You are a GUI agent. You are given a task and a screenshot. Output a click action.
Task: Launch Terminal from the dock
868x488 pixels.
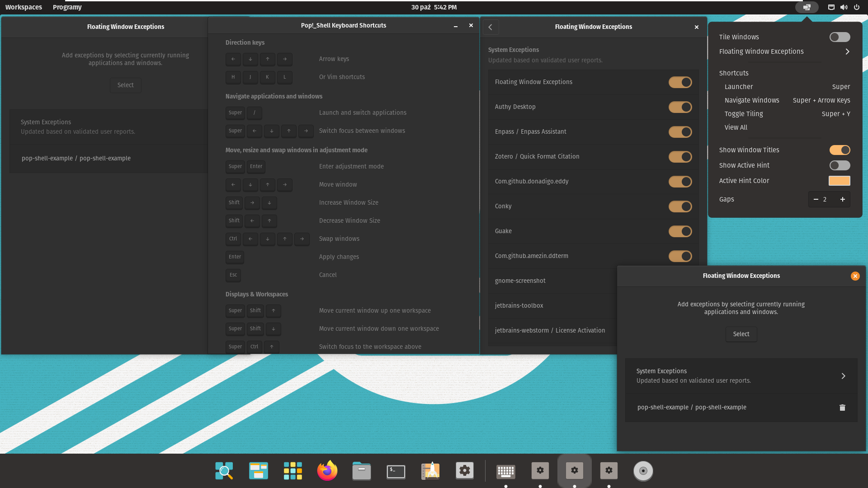[x=396, y=471]
